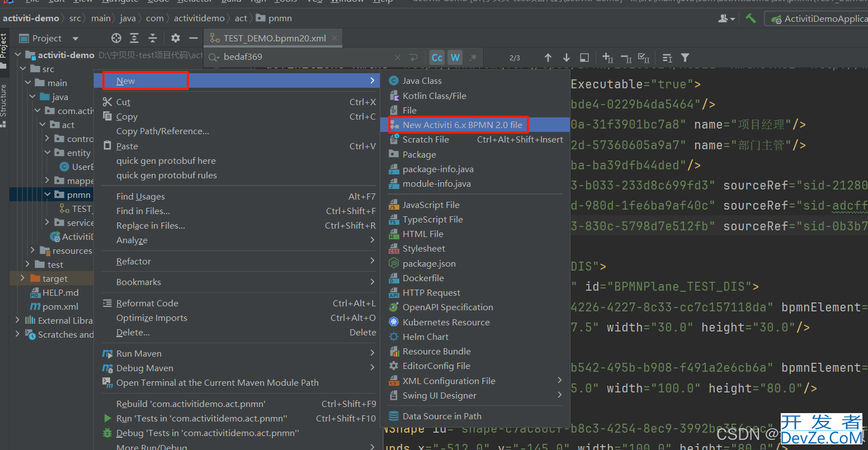Open XML Configuration File submenu
This screenshot has height=450, width=868.
coord(475,381)
